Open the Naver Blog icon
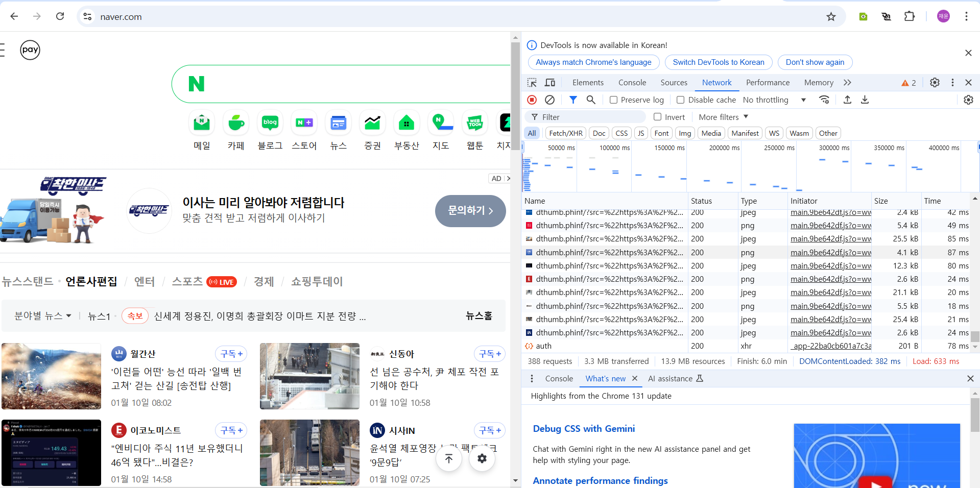Screen dimensions: 980x488 [270, 123]
